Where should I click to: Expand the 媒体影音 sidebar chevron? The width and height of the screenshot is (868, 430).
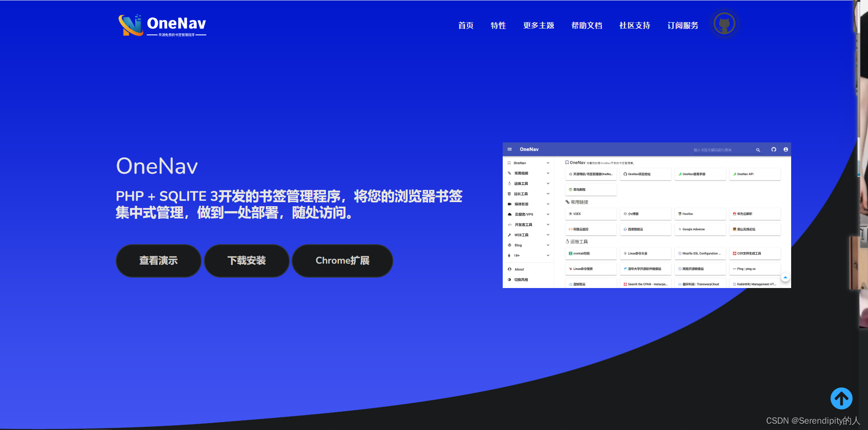(x=548, y=204)
